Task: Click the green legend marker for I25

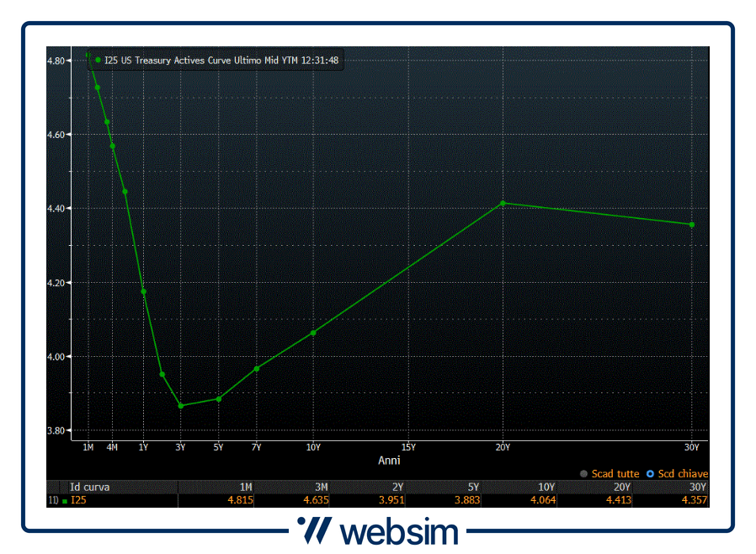Action: coord(98,60)
